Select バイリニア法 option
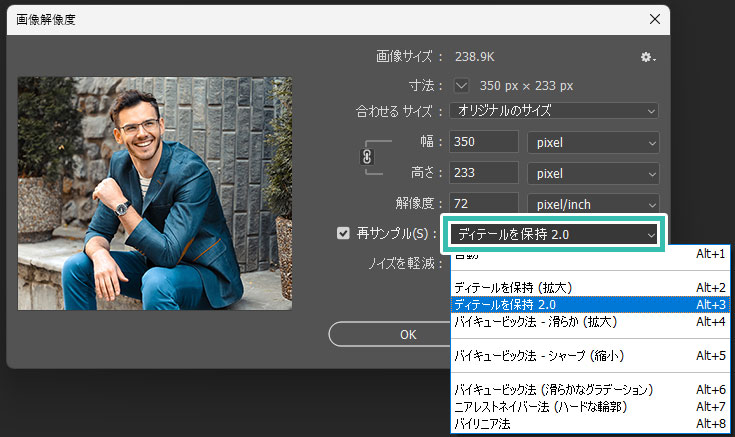Viewport: 735px width, 437px height. pos(590,423)
